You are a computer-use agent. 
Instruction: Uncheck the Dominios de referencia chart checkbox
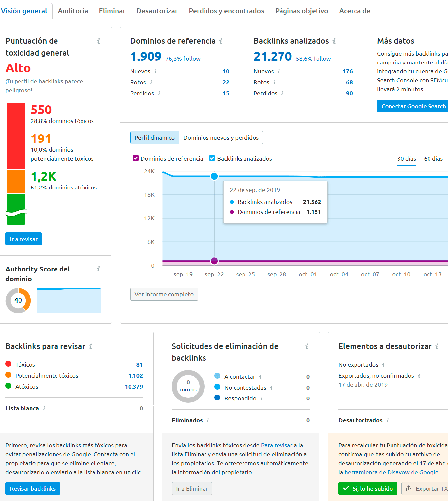pyautogui.click(x=135, y=158)
